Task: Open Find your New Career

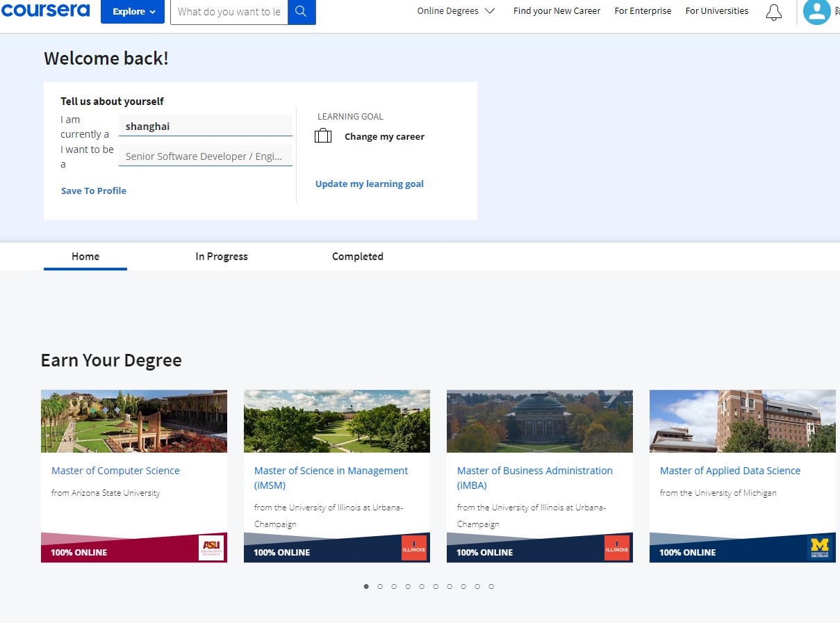Action: click(557, 11)
